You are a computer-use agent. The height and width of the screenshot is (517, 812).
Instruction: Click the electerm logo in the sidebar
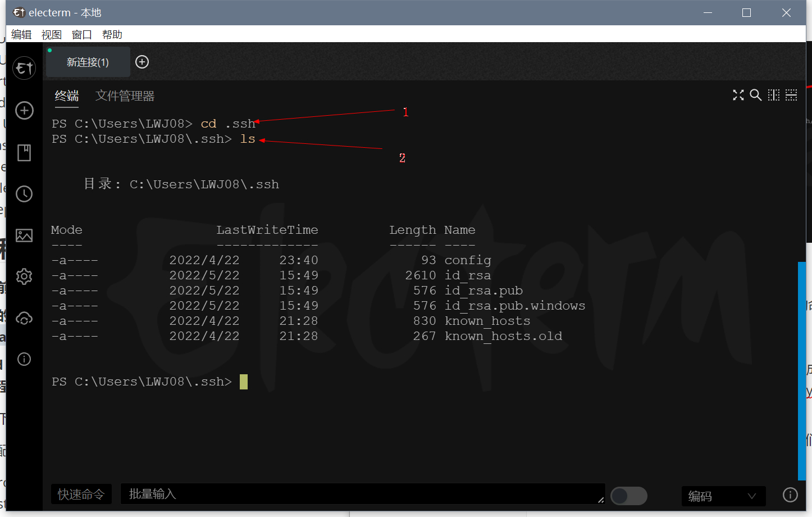(x=24, y=68)
